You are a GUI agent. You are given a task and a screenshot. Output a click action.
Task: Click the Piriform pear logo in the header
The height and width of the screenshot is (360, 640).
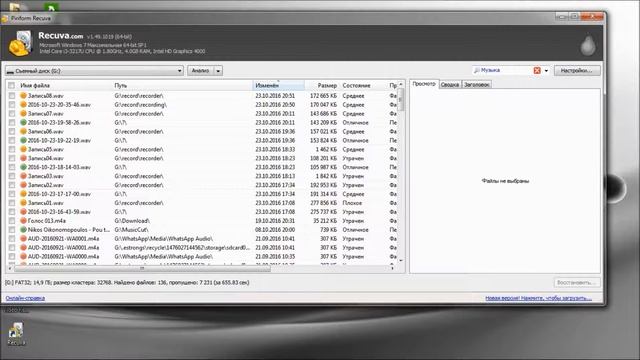(588, 45)
